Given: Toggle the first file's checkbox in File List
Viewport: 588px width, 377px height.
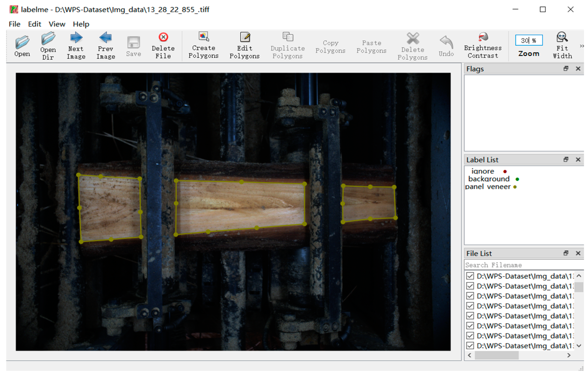Looking at the screenshot, I should [470, 276].
